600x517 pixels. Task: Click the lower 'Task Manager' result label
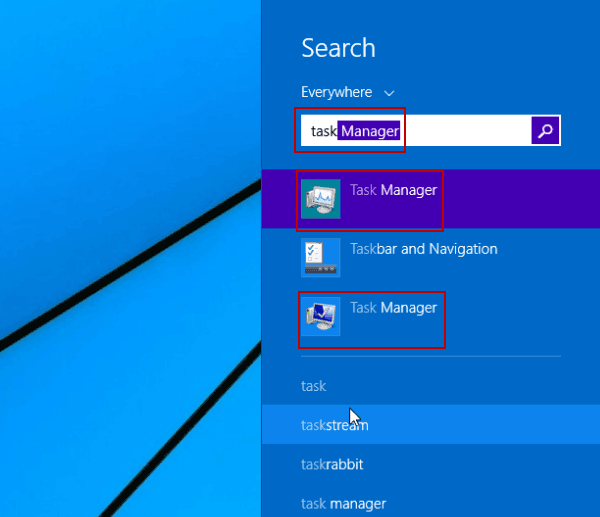pyautogui.click(x=393, y=308)
